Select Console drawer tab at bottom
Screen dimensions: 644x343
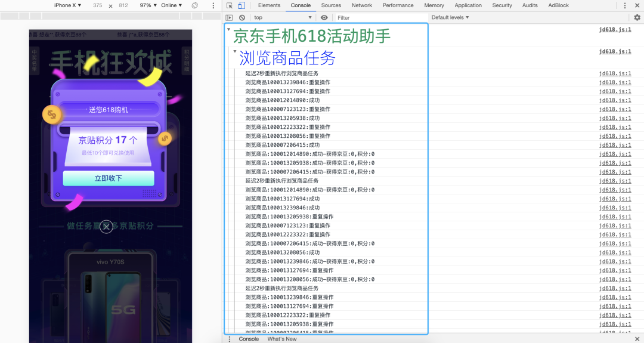pos(249,339)
